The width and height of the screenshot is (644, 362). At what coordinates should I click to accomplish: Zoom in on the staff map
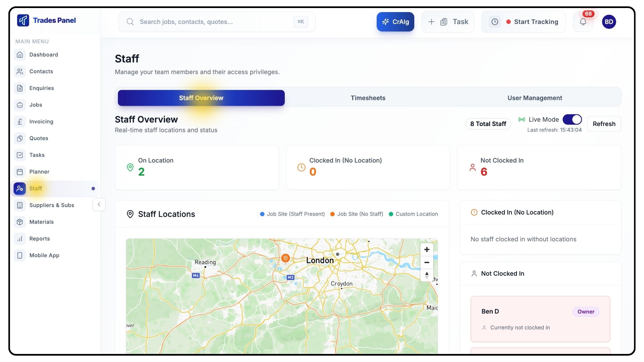coord(427,250)
